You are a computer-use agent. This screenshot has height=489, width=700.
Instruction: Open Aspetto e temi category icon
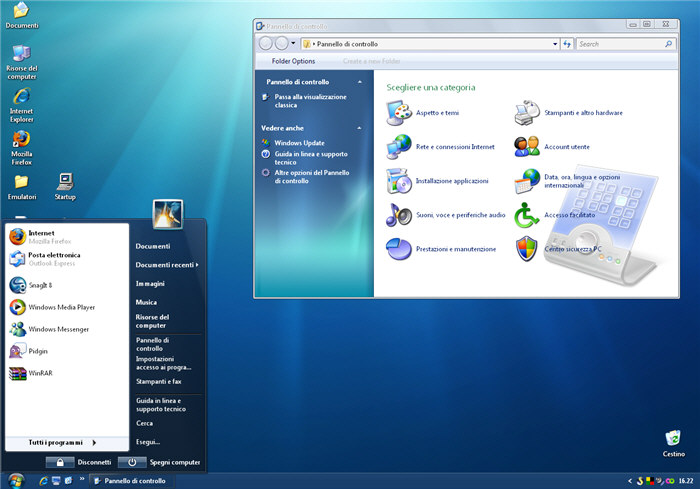tap(399, 113)
